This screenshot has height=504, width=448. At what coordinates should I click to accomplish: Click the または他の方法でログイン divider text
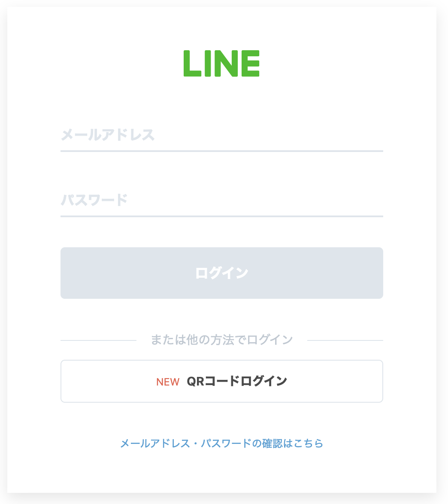click(221, 340)
